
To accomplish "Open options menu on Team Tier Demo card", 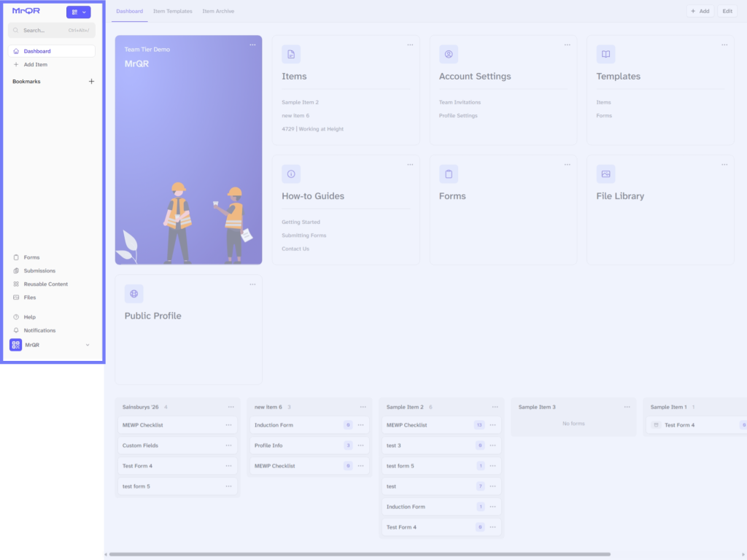I will tap(252, 44).
